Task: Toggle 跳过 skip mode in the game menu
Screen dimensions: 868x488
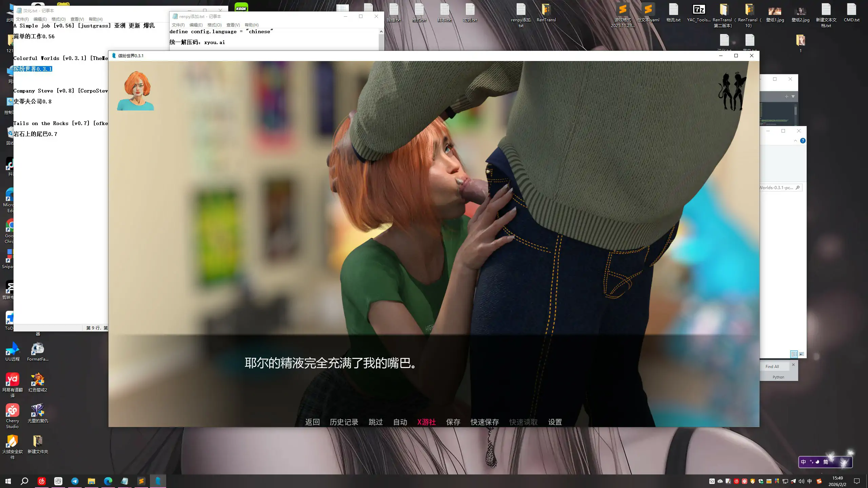Action: pos(375,422)
